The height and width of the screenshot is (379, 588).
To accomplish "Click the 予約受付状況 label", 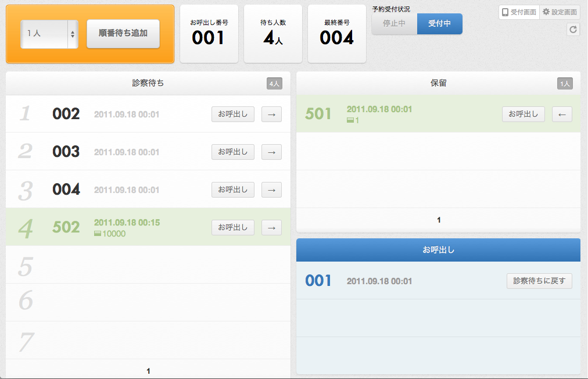I will (391, 9).
